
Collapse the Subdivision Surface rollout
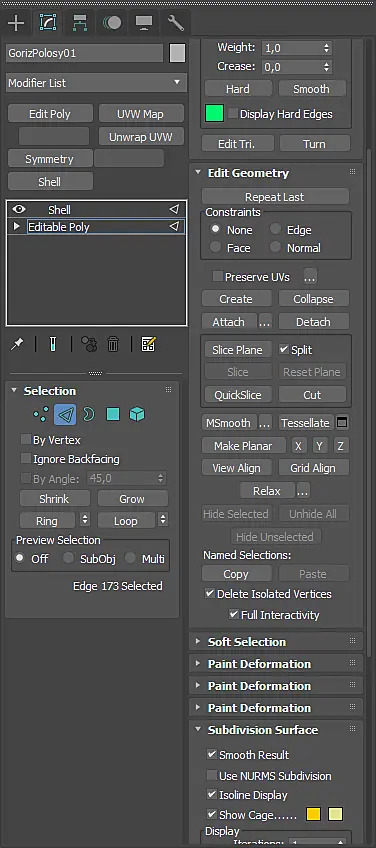coord(199,730)
